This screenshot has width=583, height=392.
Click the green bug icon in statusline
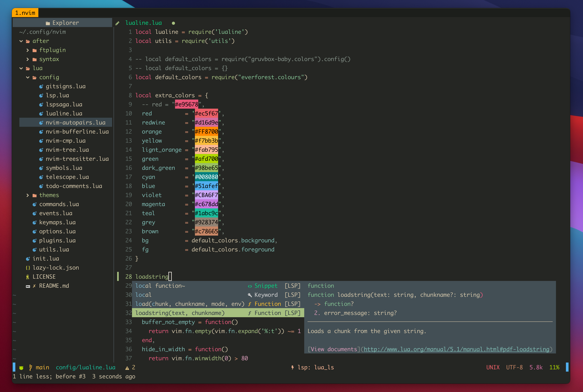pyautogui.click(x=21, y=368)
